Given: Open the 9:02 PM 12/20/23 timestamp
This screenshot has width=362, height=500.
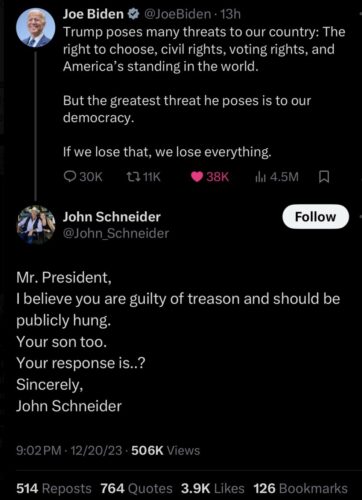Looking at the screenshot, I should [x=69, y=450].
